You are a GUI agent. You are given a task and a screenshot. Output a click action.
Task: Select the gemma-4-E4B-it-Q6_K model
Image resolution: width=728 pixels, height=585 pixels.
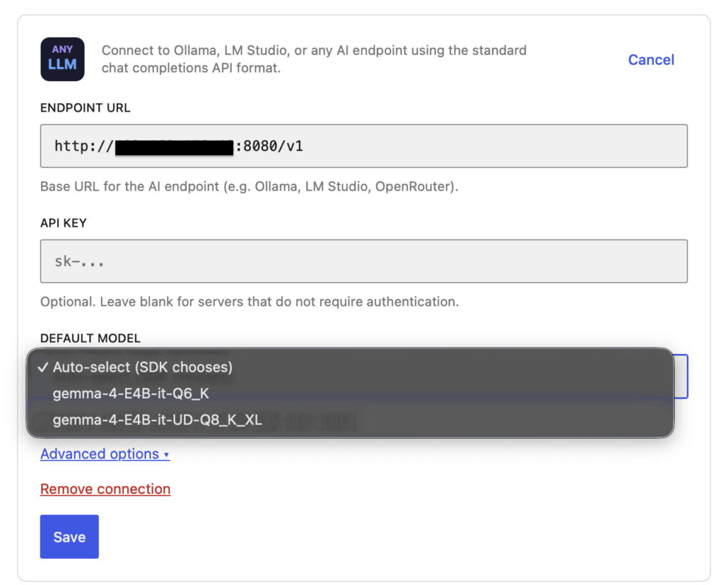coord(131,394)
